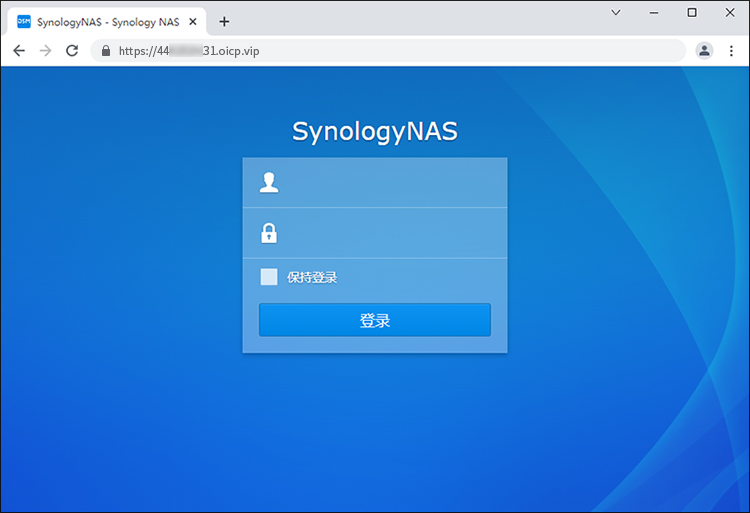This screenshot has height=513, width=750.
Task: View site info via address bar padlock
Action: pyautogui.click(x=105, y=50)
